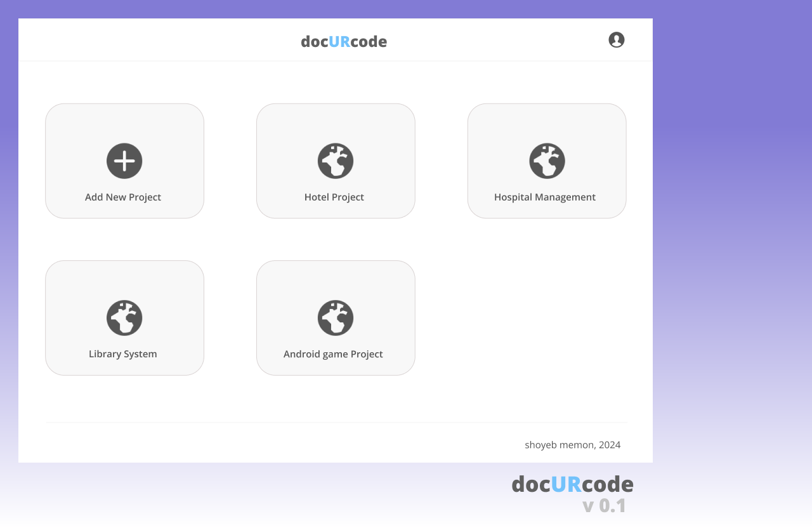The height and width of the screenshot is (528, 812).
Task: Click the Library System label
Action: click(123, 353)
